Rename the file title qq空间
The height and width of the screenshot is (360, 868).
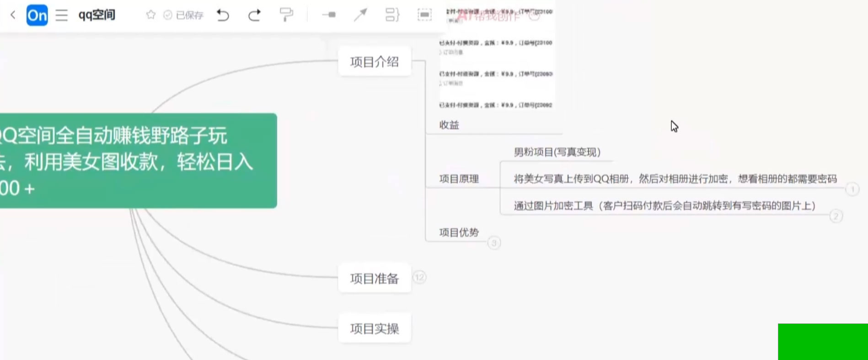click(x=97, y=15)
